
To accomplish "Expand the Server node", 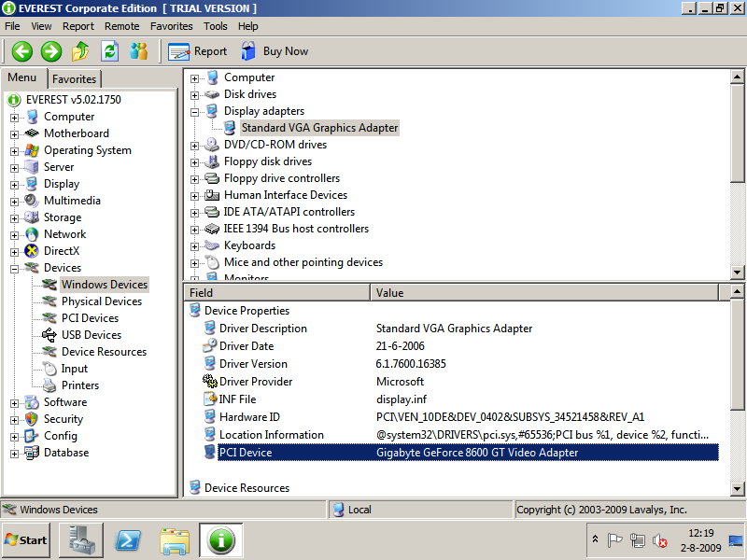I will pos(14,168).
